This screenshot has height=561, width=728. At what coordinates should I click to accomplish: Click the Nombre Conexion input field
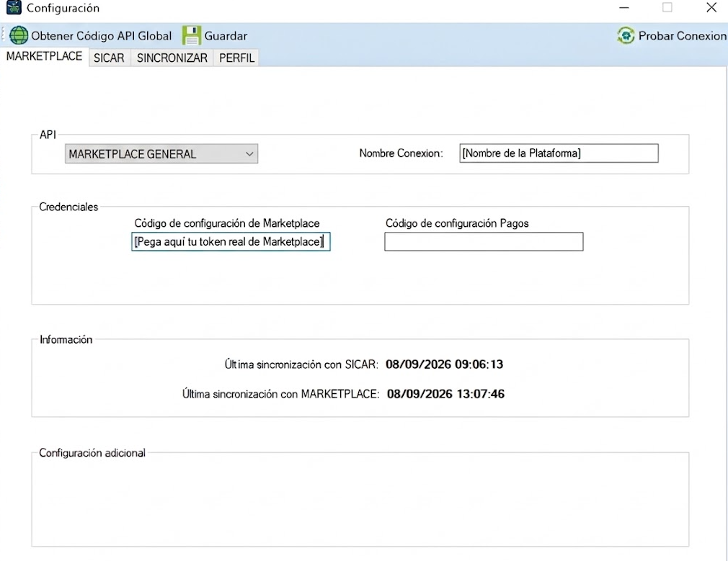[x=559, y=153]
